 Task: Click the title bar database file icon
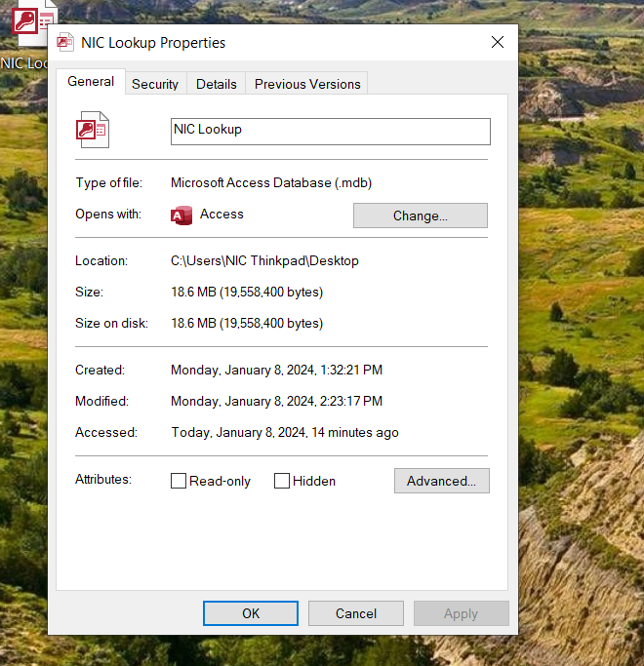pyautogui.click(x=65, y=42)
